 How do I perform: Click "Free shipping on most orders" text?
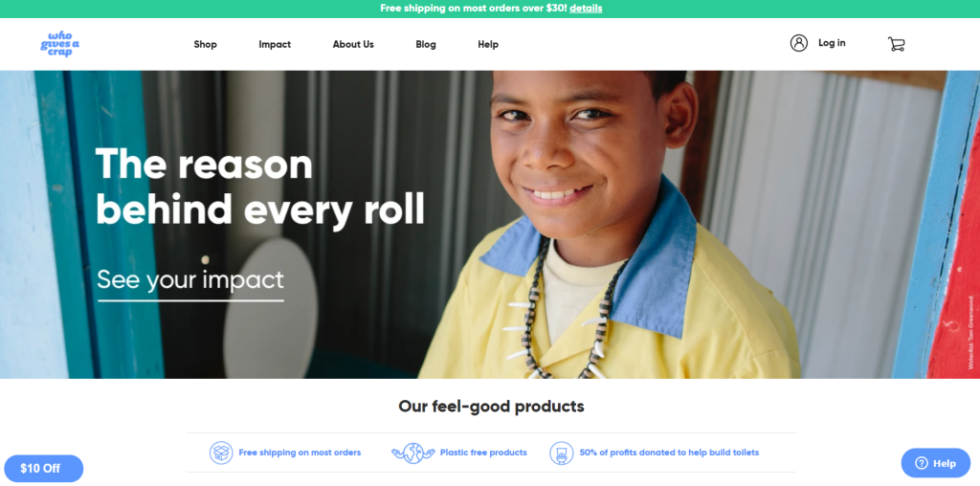pos(300,453)
